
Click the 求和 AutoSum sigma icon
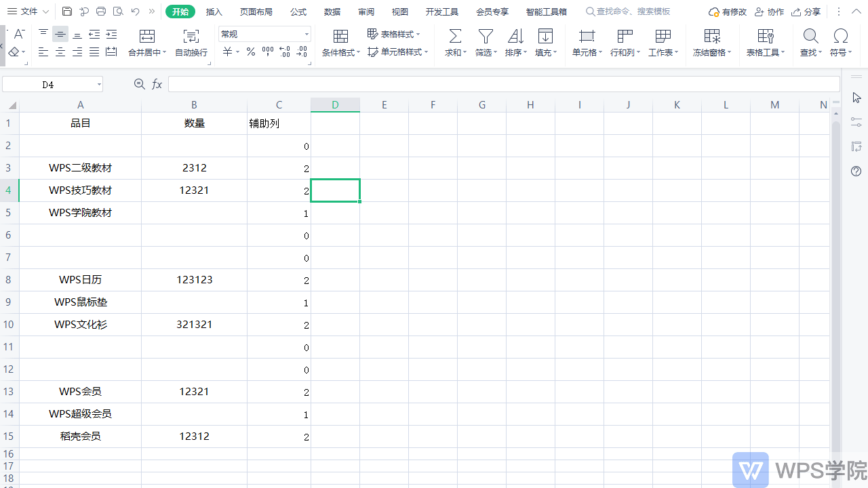coord(456,37)
